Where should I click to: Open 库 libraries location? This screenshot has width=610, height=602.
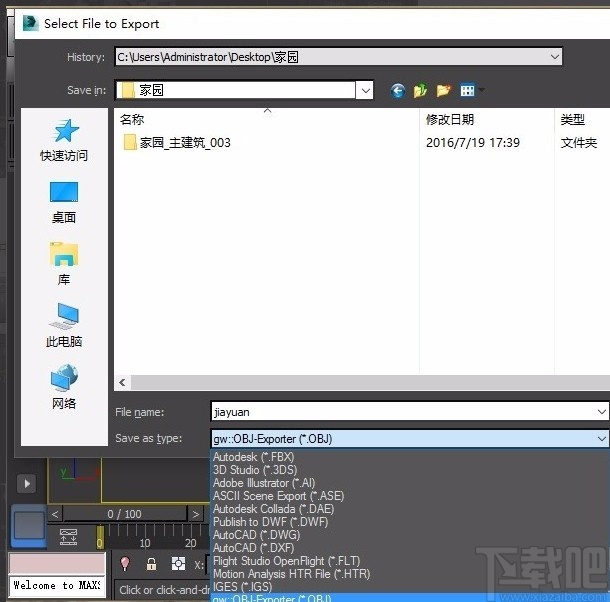64,264
